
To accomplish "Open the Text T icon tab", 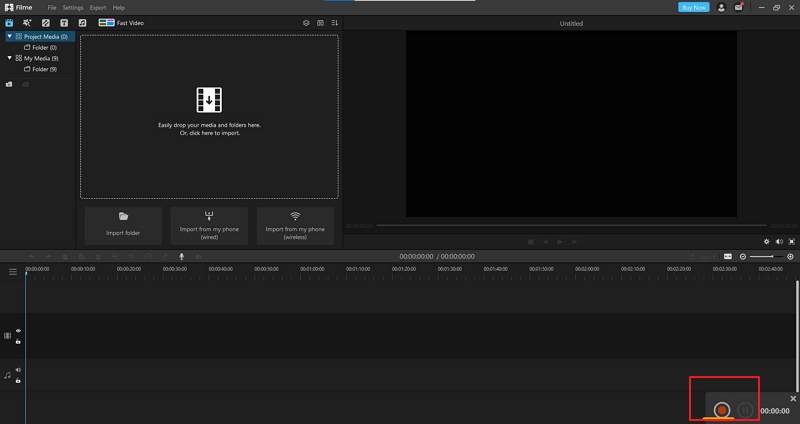I will (64, 23).
